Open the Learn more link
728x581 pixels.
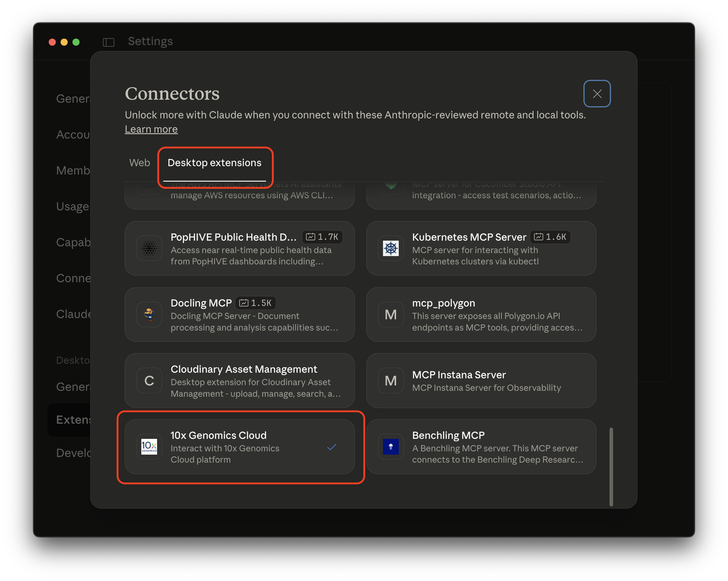[151, 129]
